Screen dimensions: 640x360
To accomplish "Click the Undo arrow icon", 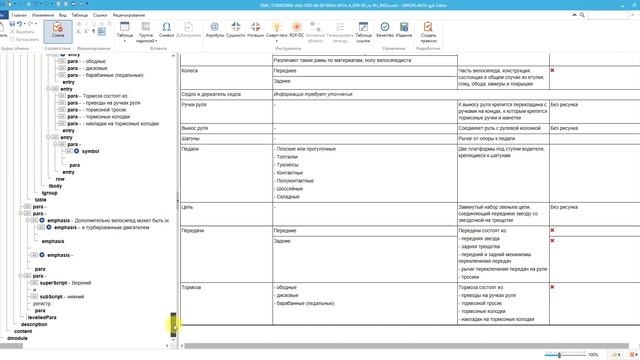I will point(19,24).
